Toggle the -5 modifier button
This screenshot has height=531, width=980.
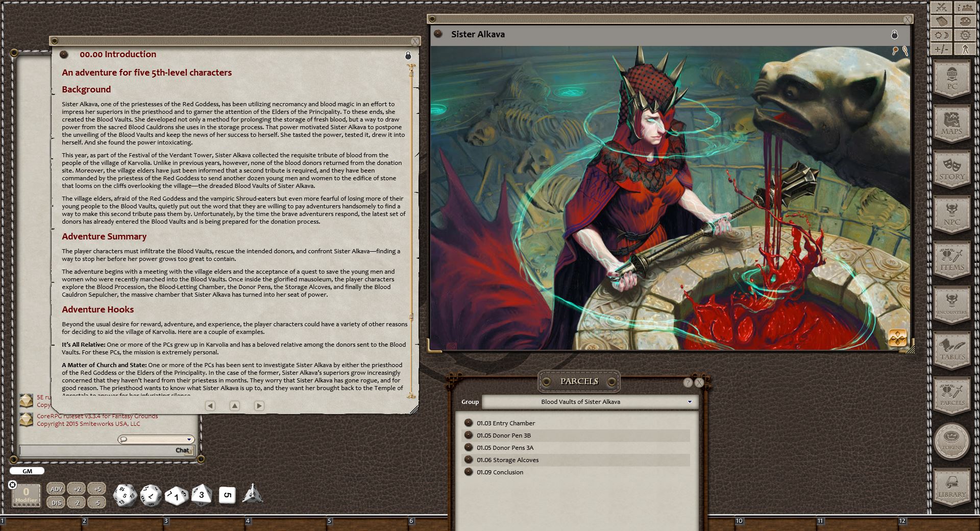(x=97, y=502)
